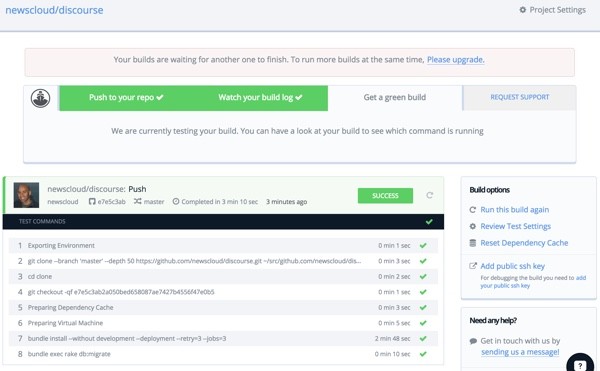Screen dimensions: 600x371
Task: Click the '2 min 48 sec' duration text
Action: coord(392,338)
